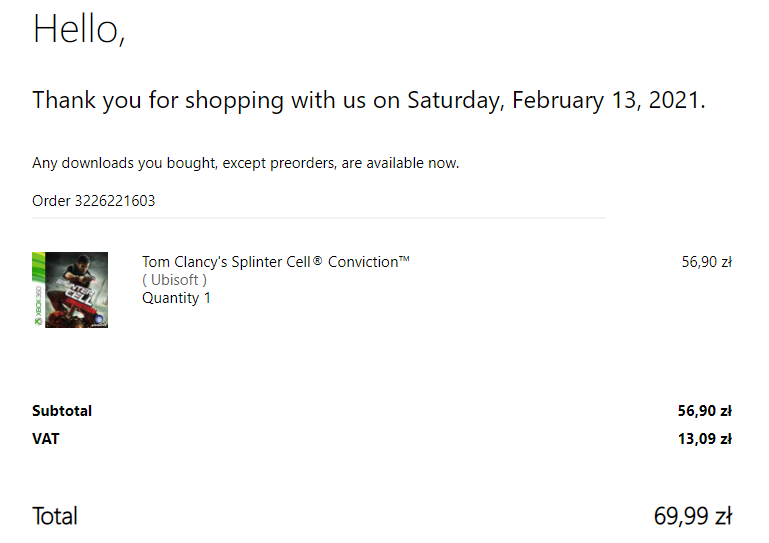Open the Tom Clancy's Splinter Cell Conviction title
The height and width of the screenshot is (543, 769).
276,262
